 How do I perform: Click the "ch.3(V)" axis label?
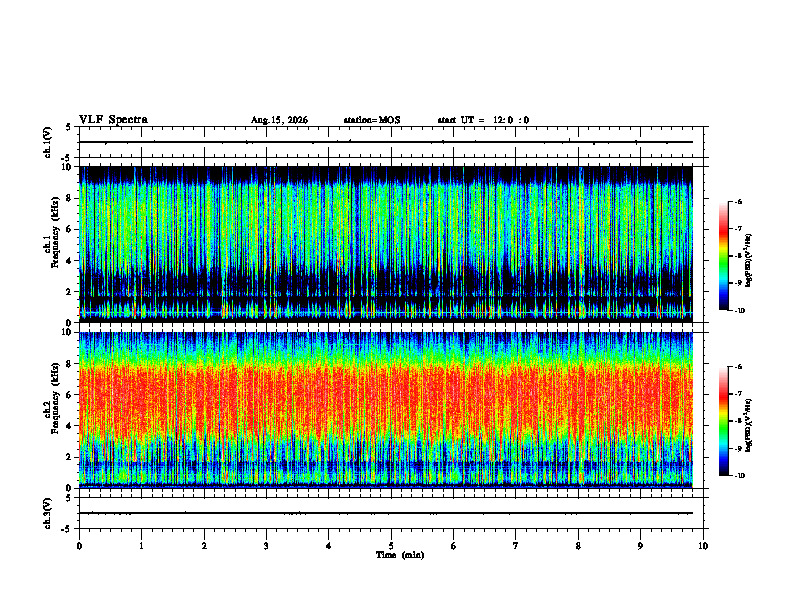[x=48, y=514]
